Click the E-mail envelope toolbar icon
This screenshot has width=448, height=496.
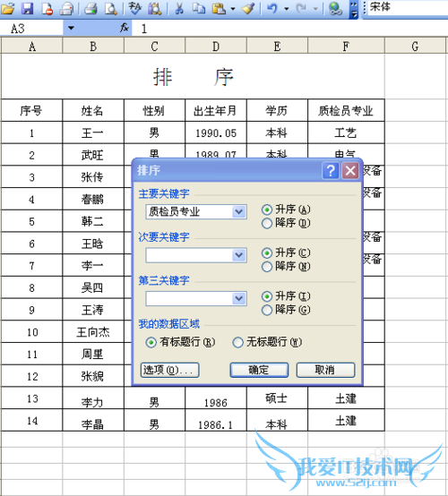click(x=66, y=8)
